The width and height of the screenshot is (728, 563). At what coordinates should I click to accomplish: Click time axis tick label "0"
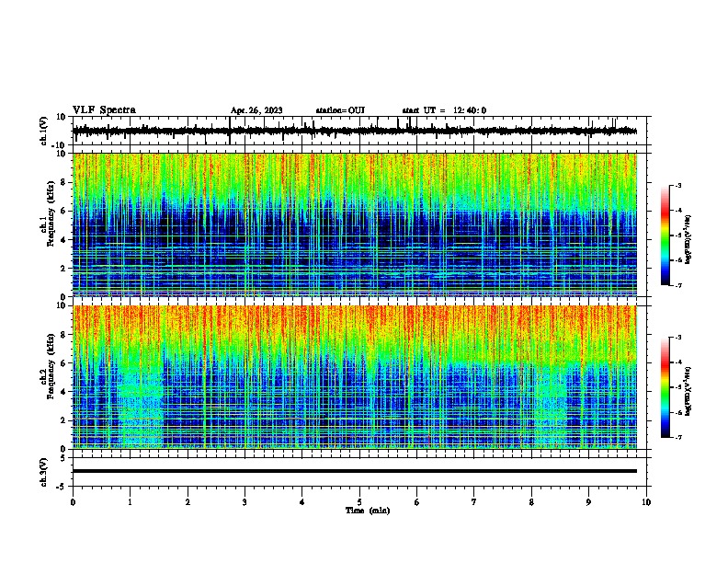(73, 501)
